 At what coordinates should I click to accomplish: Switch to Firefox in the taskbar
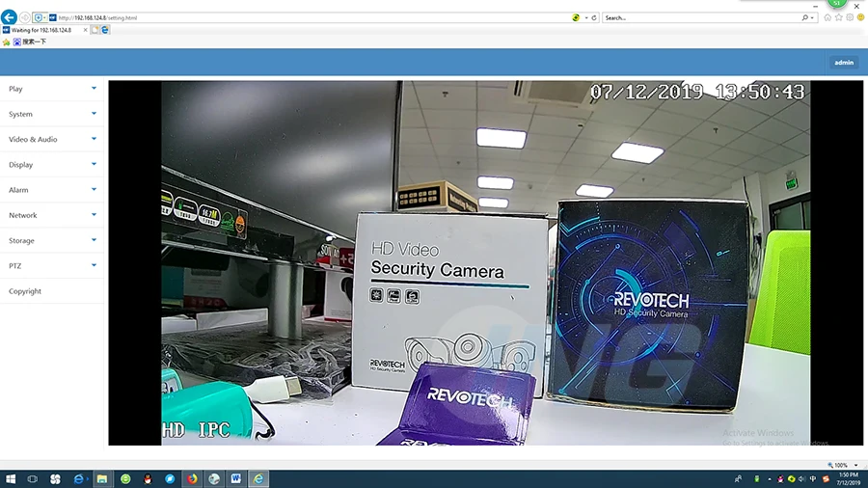(192, 479)
